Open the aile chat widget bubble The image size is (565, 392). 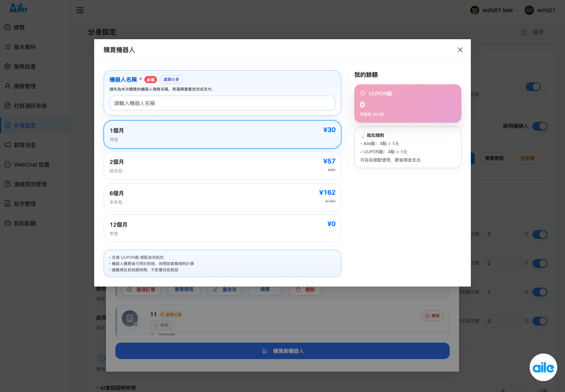(x=543, y=367)
